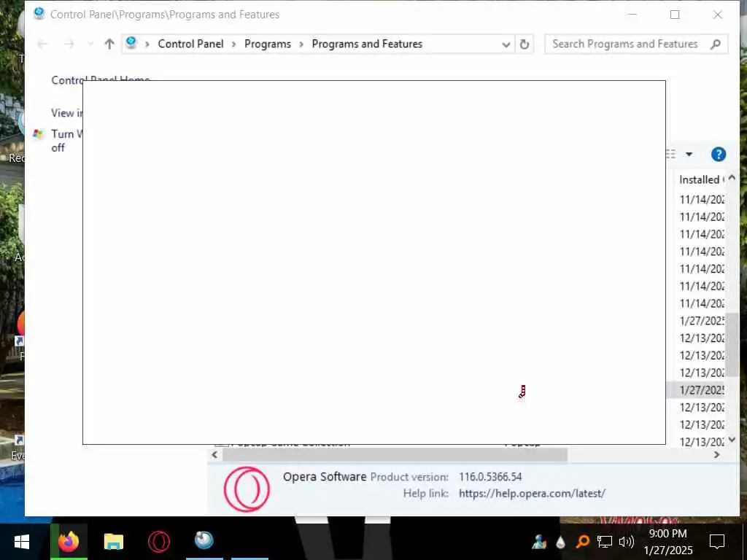This screenshot has width=747, height=560.
Task: Click the Back navigation arrow
Action: click(x=42, y=44)
